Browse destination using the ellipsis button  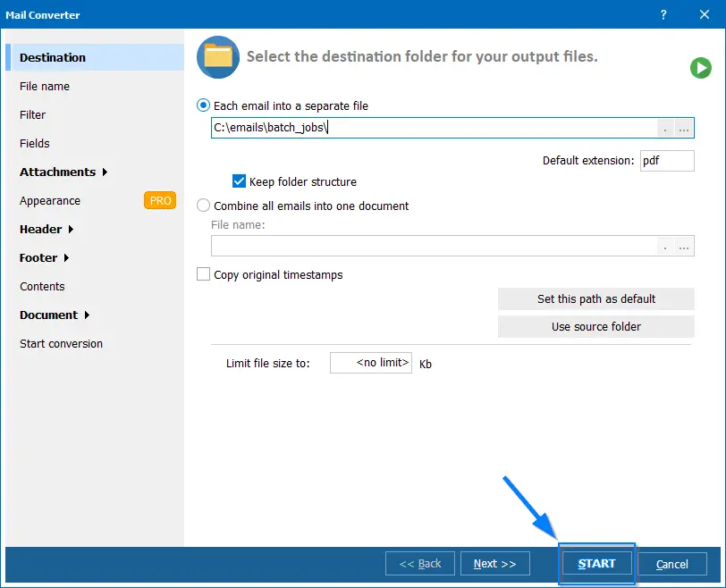[x=685, y=128]
